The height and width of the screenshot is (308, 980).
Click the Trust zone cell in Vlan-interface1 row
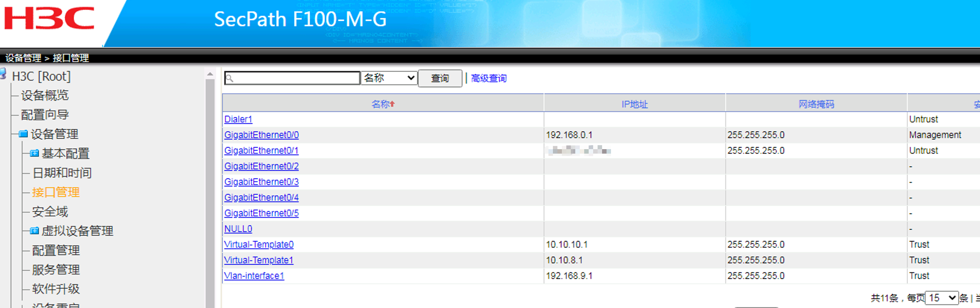pyautogui.click(x=919, y=276)
